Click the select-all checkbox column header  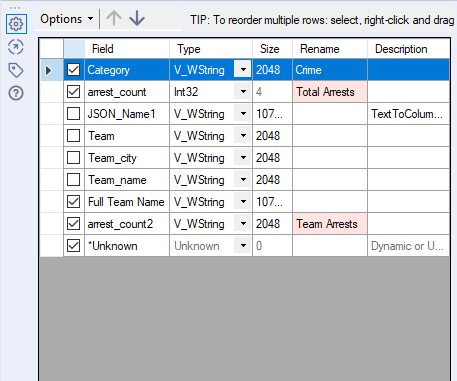coord(74,49)
